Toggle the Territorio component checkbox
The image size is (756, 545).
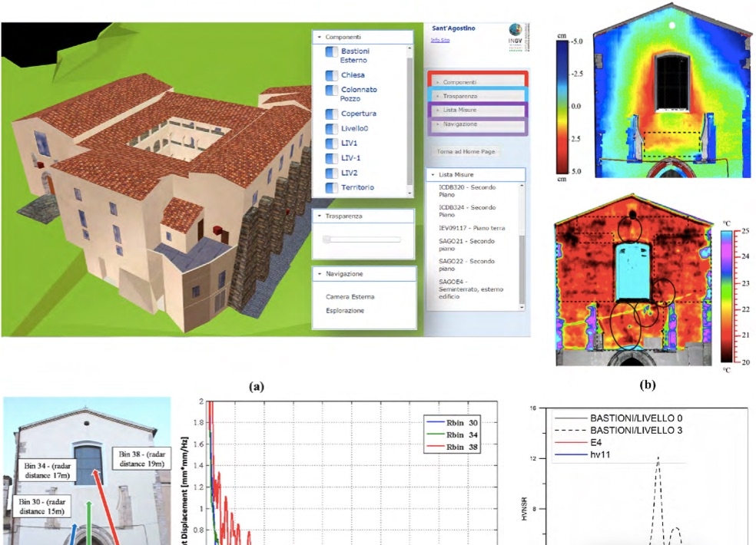coord(331,187)
